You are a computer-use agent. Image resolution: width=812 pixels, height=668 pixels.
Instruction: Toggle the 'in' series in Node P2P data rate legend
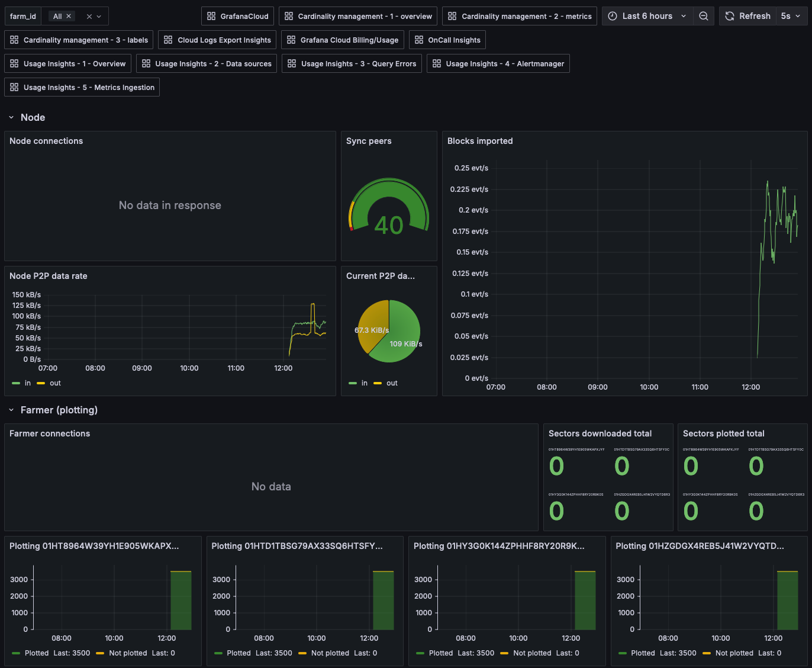pos(21,383)
